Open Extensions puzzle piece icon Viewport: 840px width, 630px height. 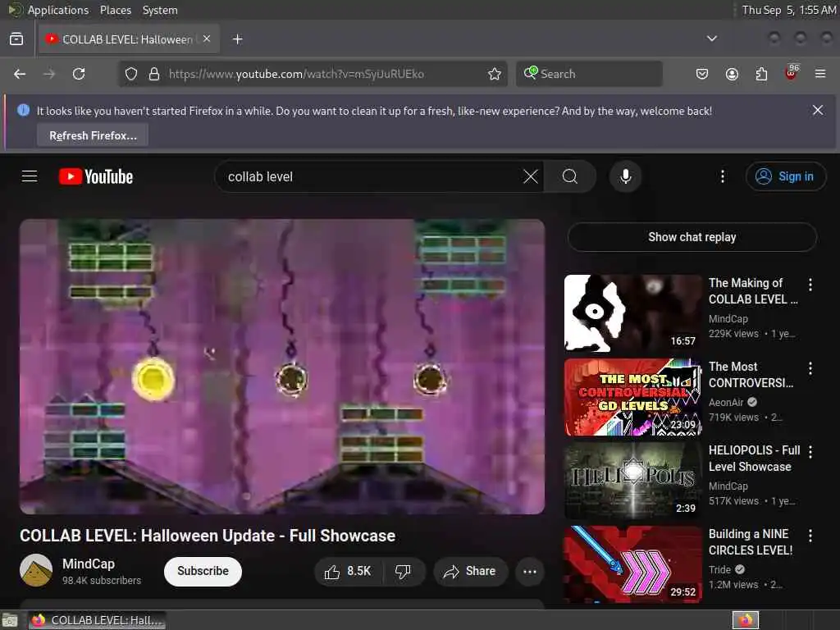[x=761, y=74]
